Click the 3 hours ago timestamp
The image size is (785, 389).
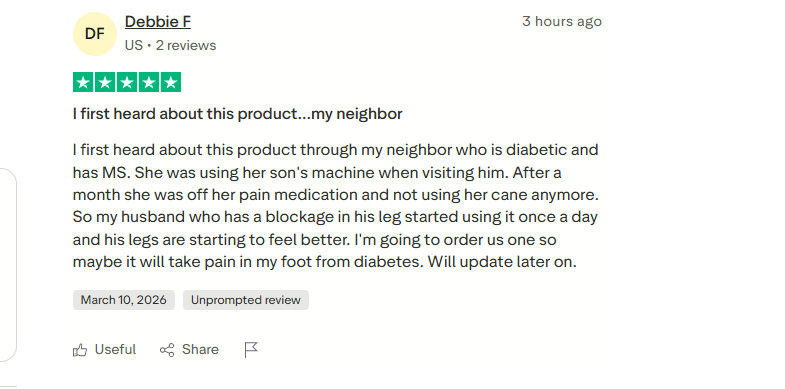click(x=562, y=22)
